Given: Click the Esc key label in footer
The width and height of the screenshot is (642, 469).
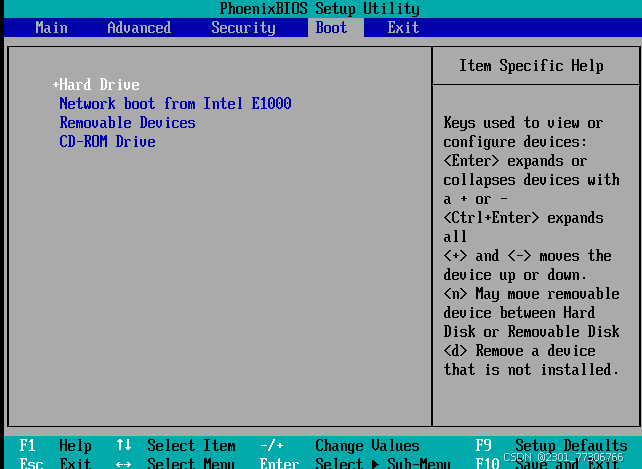Looking at the screenshot, I should click(x=31, y=463).
